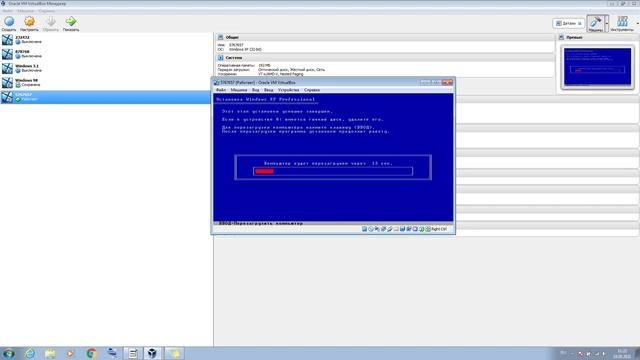Click the VM preview thumbnail
This screenshot has width=640, height=360.
coord(597,67)
